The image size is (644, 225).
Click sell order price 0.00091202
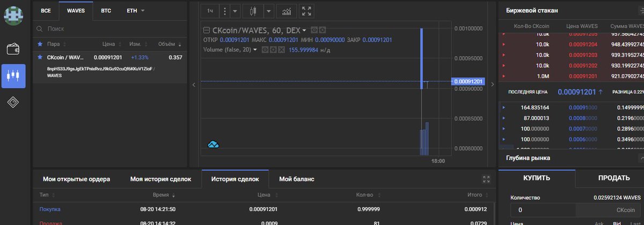582,65
